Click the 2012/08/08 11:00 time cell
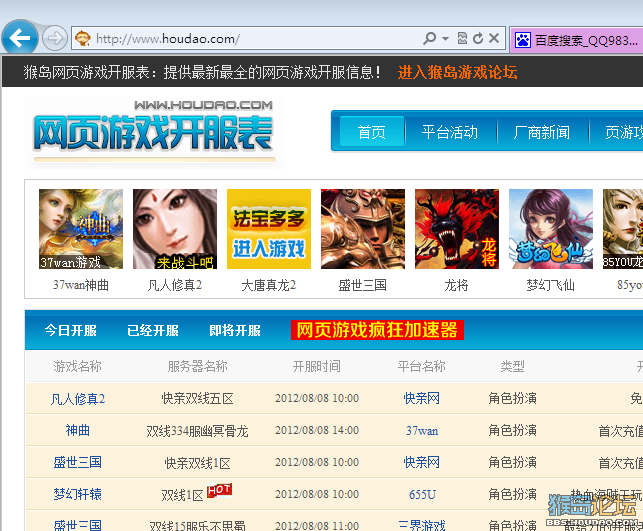Viewport: 643px width, 531px height. 317,525
